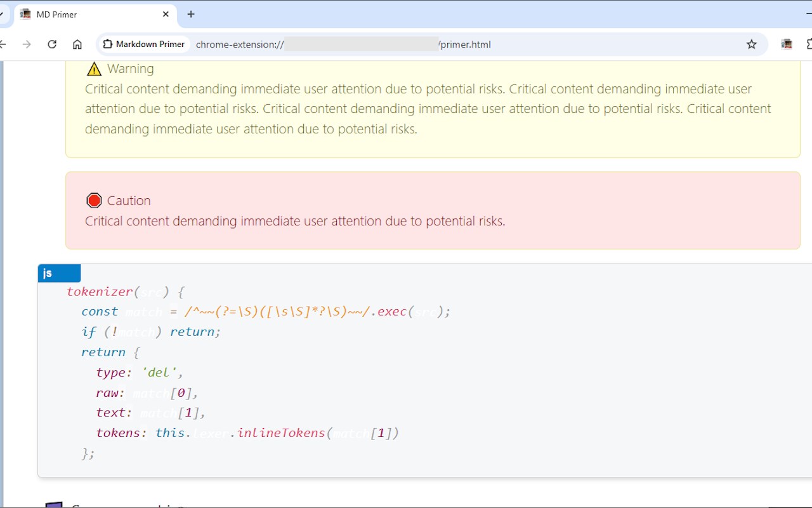Viewport: 812px width, 508px height.
Task: Close the MD Primer tab
Action: pos(166,14)
